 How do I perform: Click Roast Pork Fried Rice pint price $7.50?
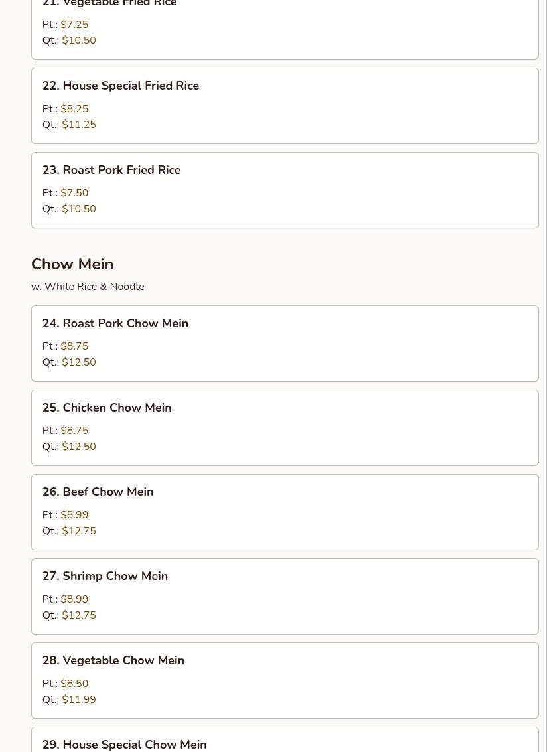click(x=74, y=193)
